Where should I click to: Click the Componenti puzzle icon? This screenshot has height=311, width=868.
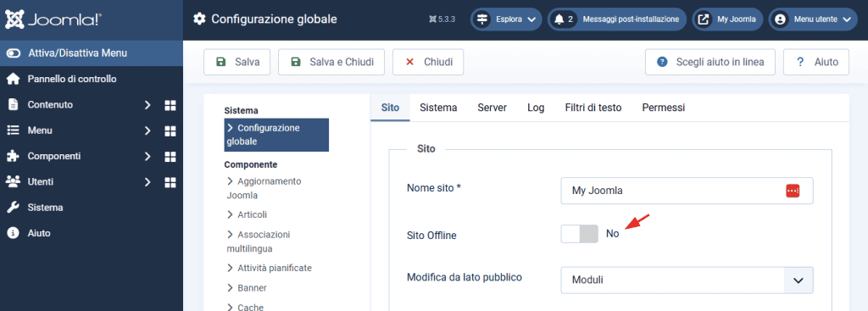13,156
